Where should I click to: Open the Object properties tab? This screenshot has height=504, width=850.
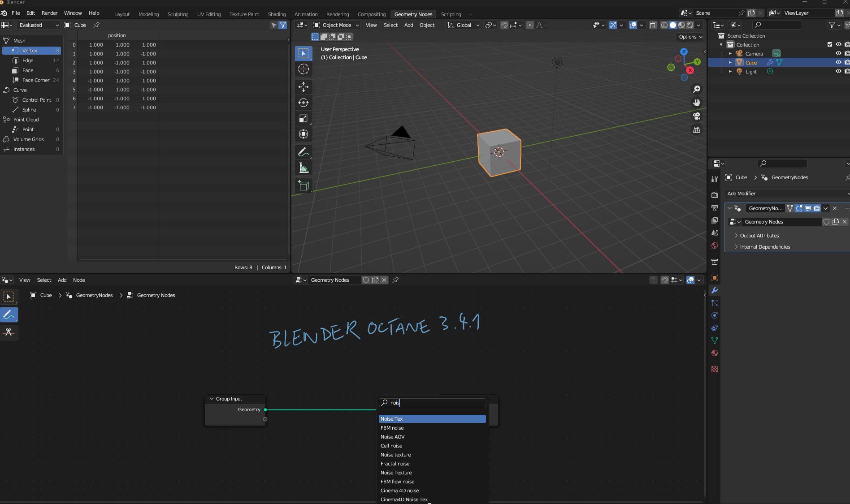715,278
